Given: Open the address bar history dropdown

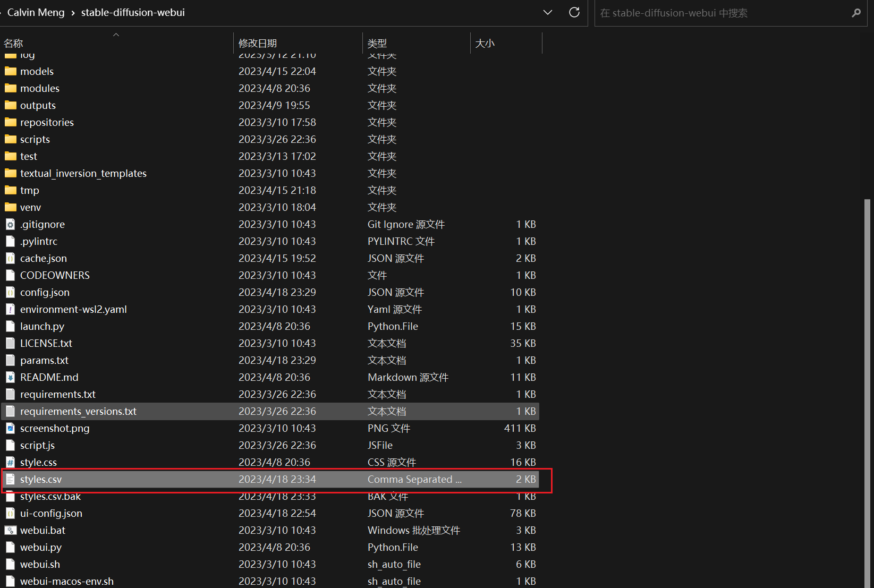Looking at the screenshot, I should [548, 12].
